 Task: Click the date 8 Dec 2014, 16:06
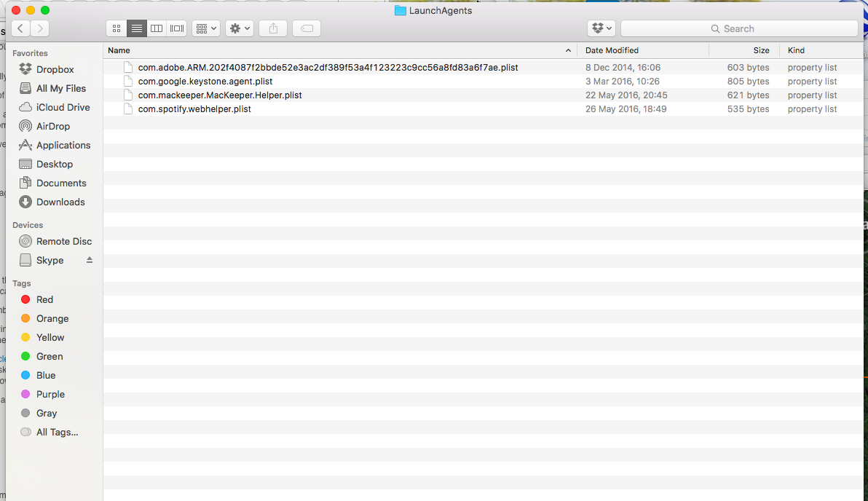tap(623, 68)
